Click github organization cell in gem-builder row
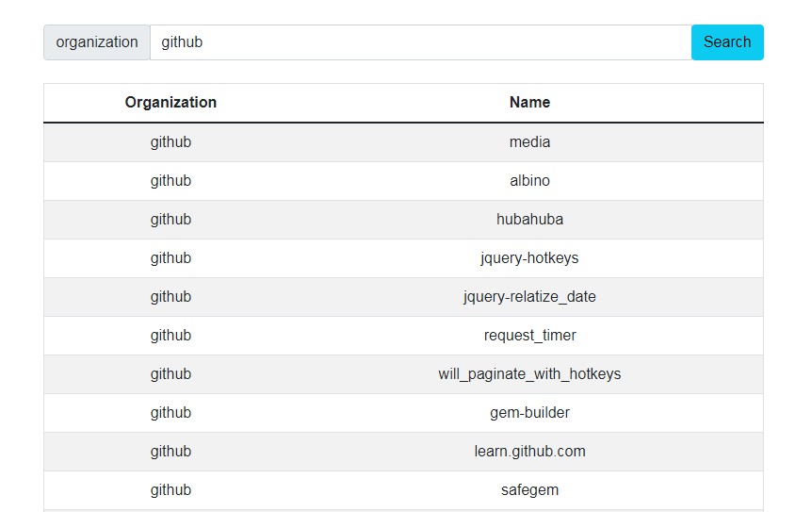 click(x=171, y=413)
